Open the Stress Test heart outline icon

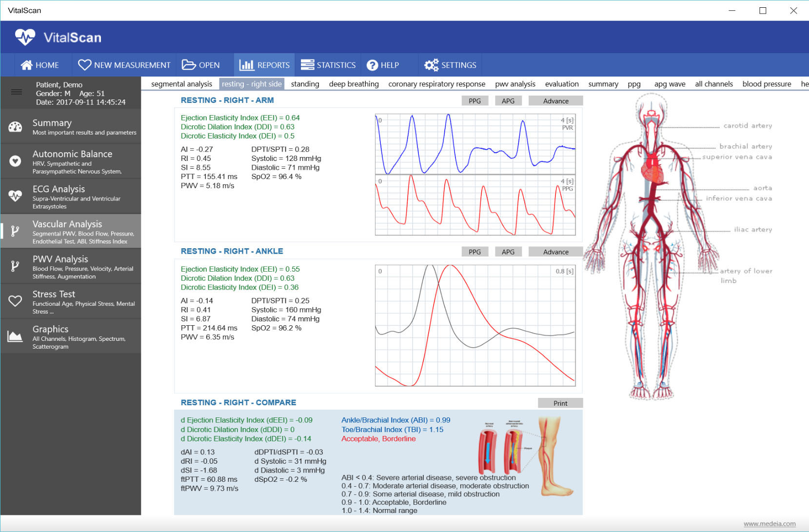pyautogui.click(x=15, y=301)
